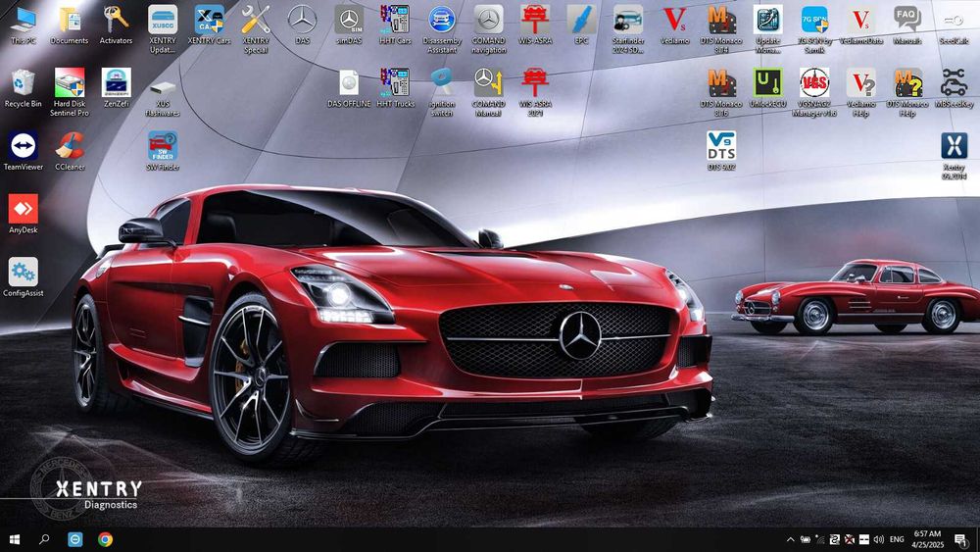Open the Disassembly Assistant icon
The width and height of the screenshot is (980, 552).
(x=442, y=28)
